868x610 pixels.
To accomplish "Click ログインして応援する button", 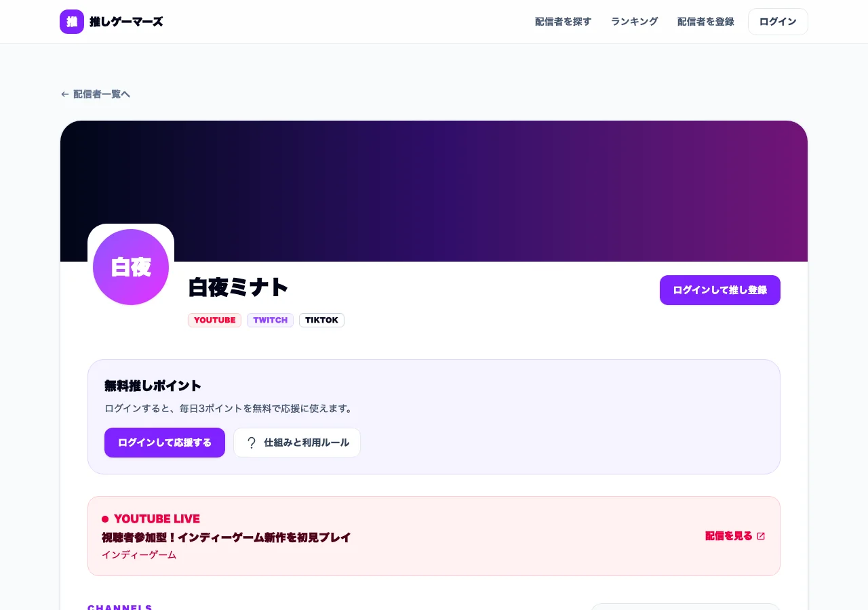I will coord(165,443).
